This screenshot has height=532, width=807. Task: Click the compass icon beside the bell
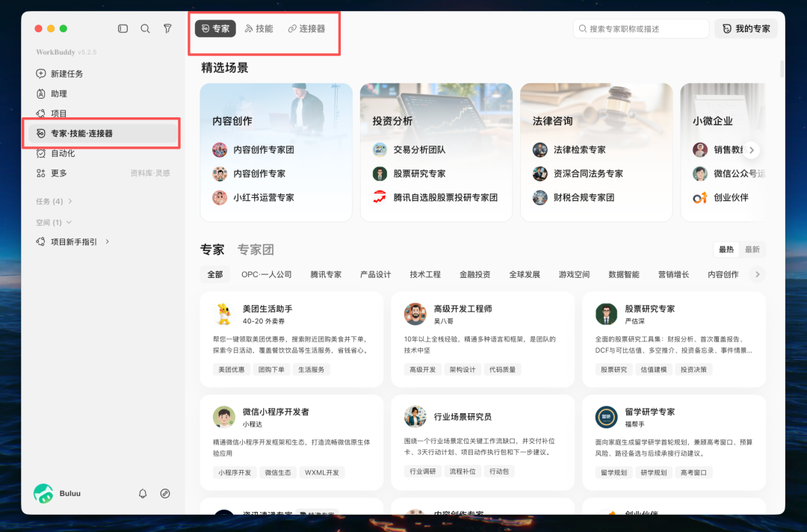[x=165, y=493]
